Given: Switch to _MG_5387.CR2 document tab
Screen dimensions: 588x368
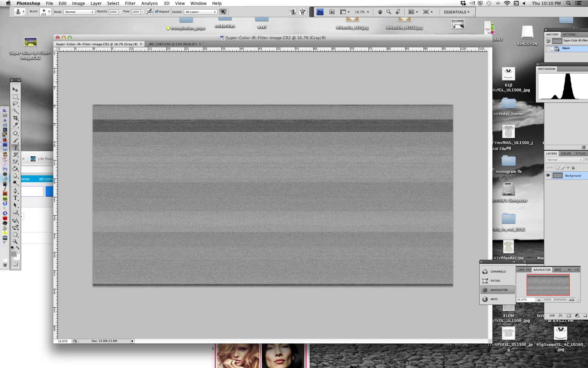Looking at the screenshot, I should point(175,44).
